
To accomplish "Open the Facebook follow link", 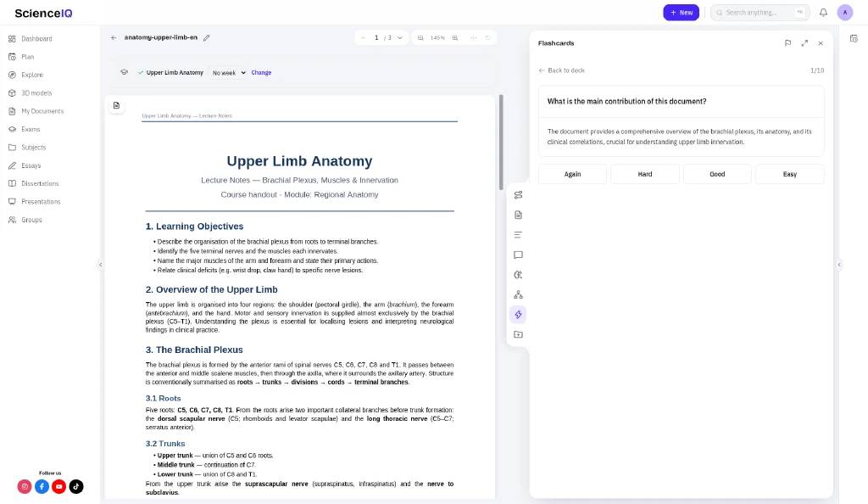I will pyautogui.click(x=42, y=486).
